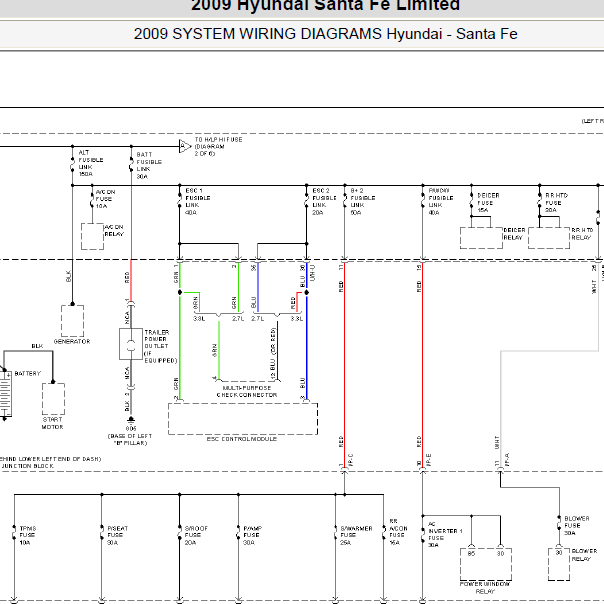The image size is (604, 604).
Task: Click the P/WDW FUSIBLE LINK 40A label
Action: (441, 201)
